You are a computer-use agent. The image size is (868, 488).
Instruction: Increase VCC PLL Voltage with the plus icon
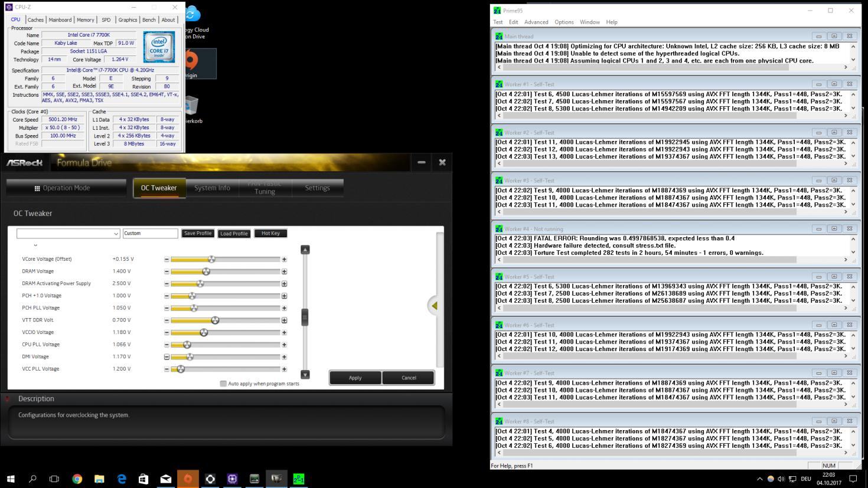click(x=284, y=369)
